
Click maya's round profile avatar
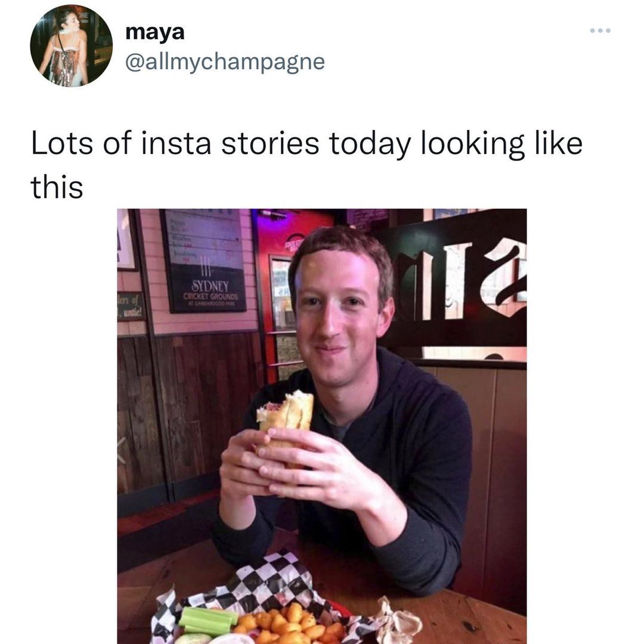click(72, 46)
